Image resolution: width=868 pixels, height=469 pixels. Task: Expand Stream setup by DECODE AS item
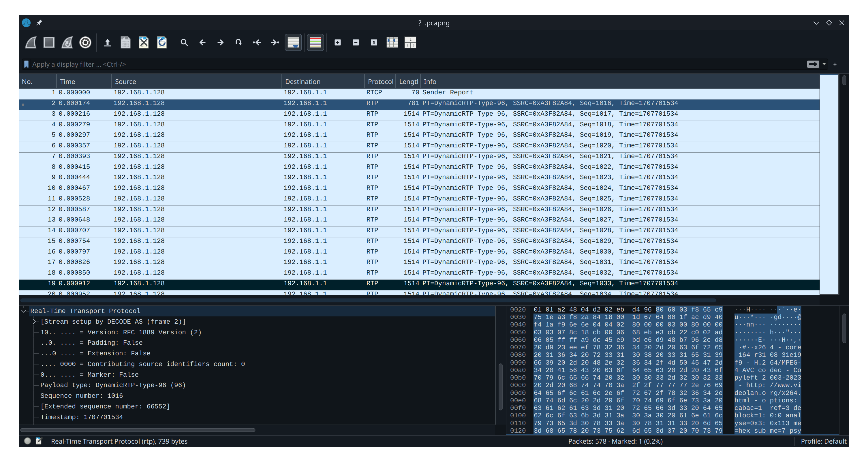pyautogui.click(x=34, y=322)
